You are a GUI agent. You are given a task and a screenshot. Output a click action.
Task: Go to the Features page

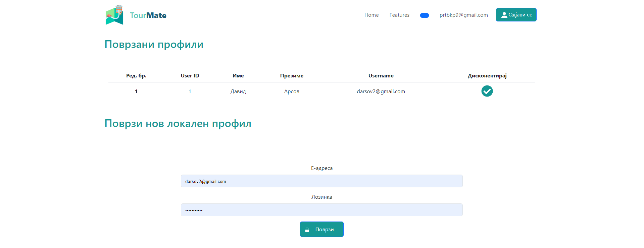coord(399,15)
